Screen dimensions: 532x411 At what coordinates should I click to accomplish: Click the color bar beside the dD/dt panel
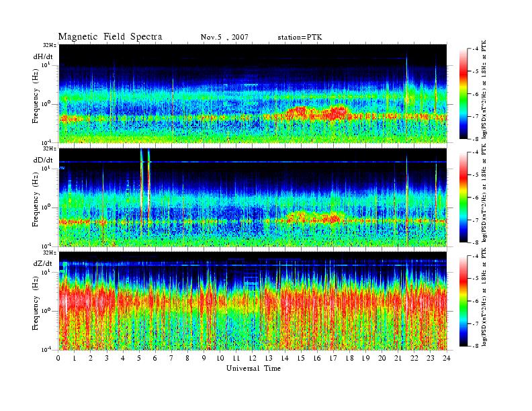coord(463,197)
